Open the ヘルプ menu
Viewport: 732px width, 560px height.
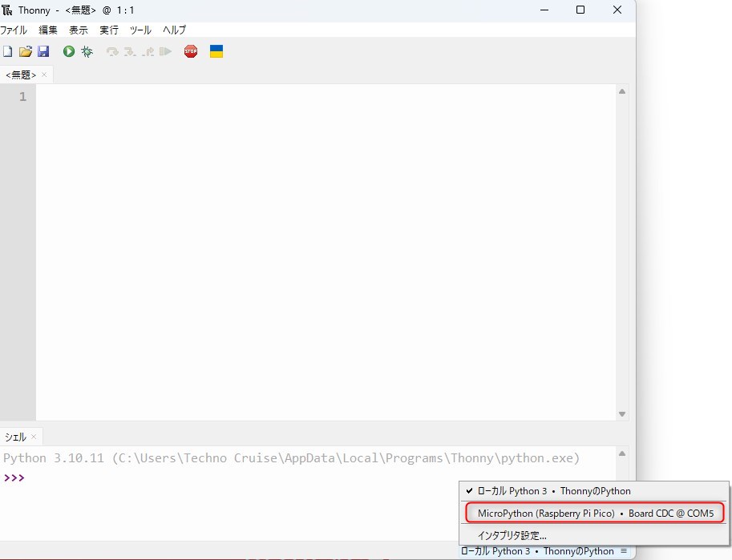pos(174,30)
